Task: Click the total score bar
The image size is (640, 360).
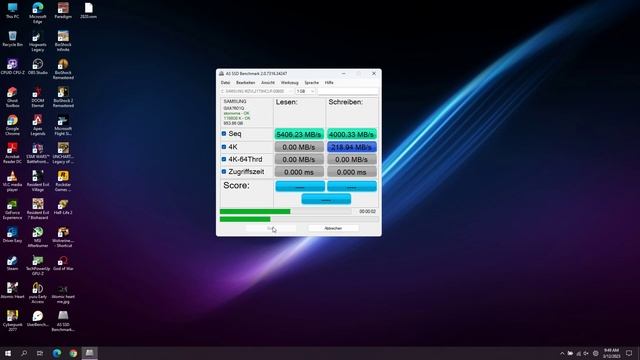Action: [326, 199]
